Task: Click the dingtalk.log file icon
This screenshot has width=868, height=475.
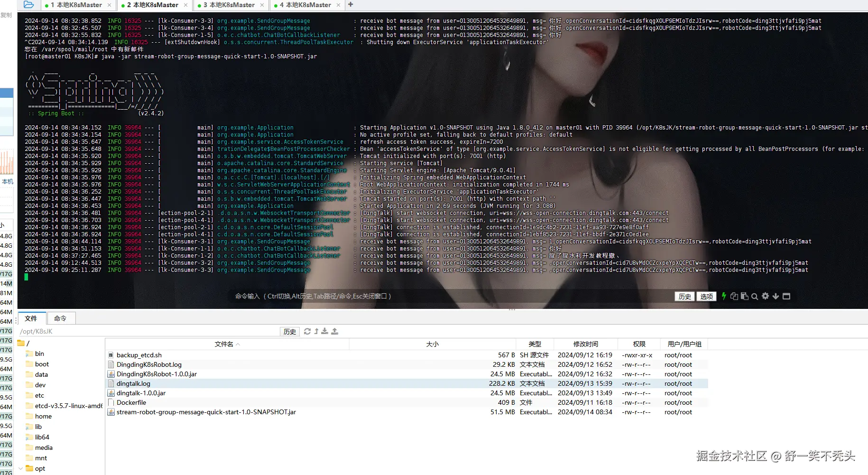Action: pyautogui.click(x=111, y=383)
